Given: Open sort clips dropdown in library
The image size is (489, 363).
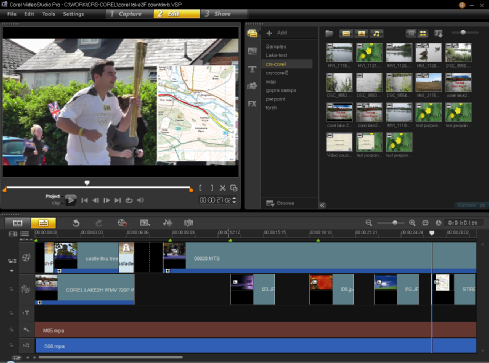Looking at the screenshot, I should [x=438, y=33].
